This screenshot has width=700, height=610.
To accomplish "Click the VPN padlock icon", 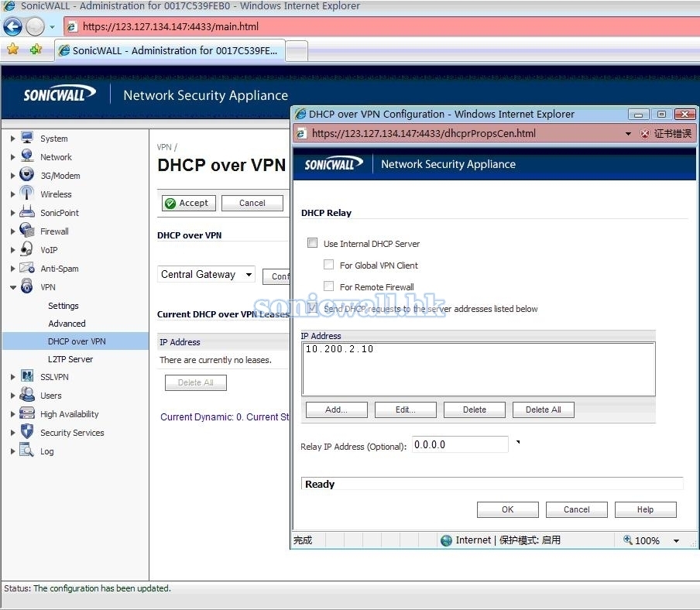I will click(27, 286).
